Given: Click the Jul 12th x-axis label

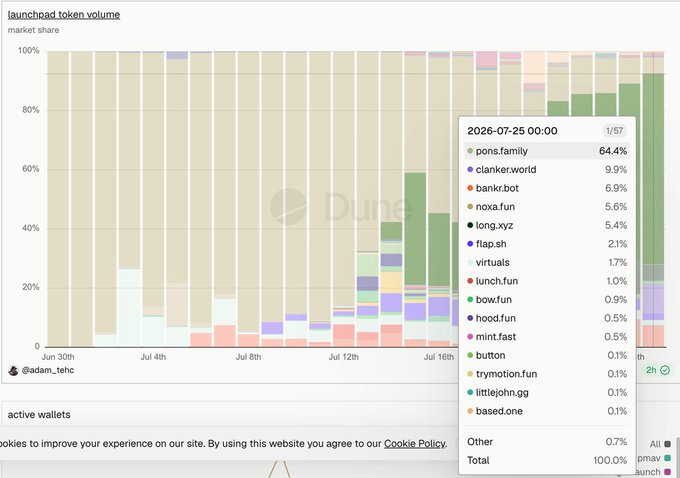Looking at the screenshot, I should coord(343,357).
